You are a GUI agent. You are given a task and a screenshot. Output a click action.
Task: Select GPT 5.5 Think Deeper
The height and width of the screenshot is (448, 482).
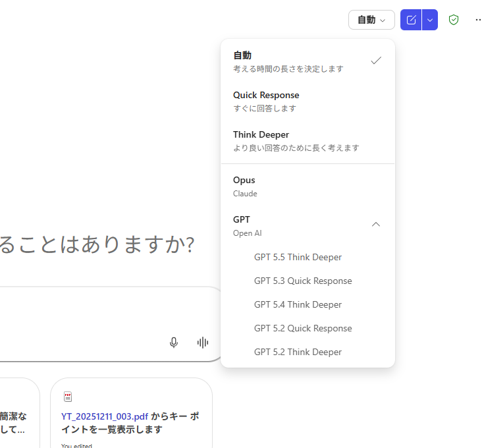(x=308, y=257)
